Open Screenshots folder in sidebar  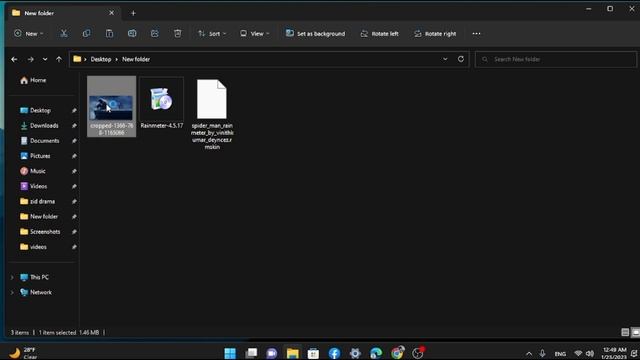45,231
